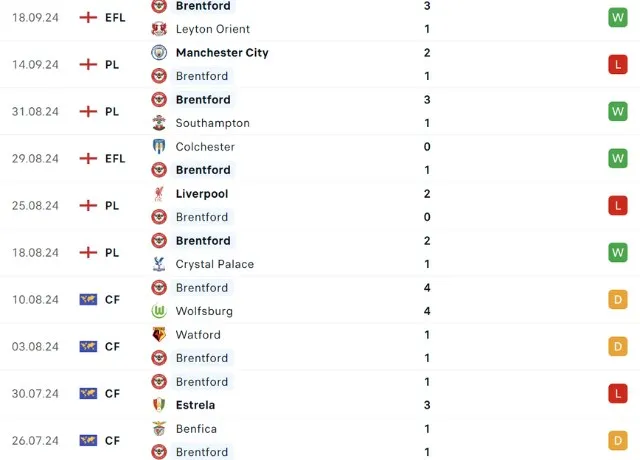Click the EFL label on 29.08.24 row
Image resolution: width=640 pixels, height=460 pixels.
click(x=115, y=159)
